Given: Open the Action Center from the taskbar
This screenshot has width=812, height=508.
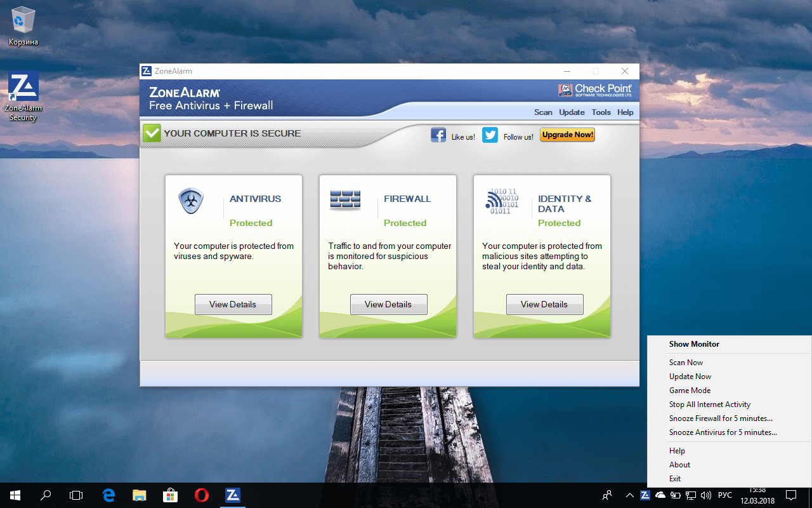Looking at the screenshot, I should point(790,495).
